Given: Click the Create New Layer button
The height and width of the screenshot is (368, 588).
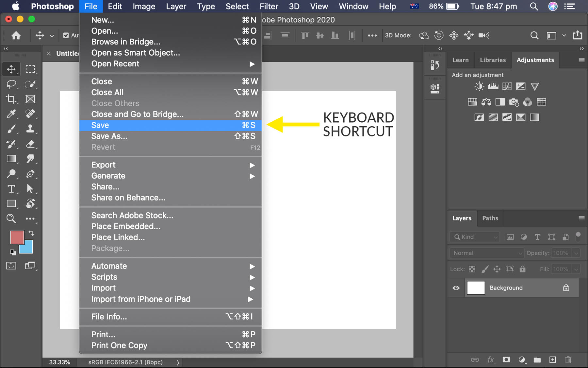Looking at the screenshot, I should 553,360.
